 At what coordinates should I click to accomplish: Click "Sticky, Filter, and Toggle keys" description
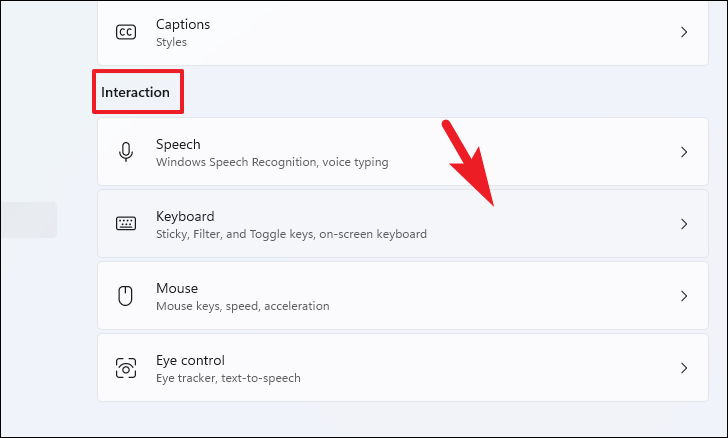point(291,234)
